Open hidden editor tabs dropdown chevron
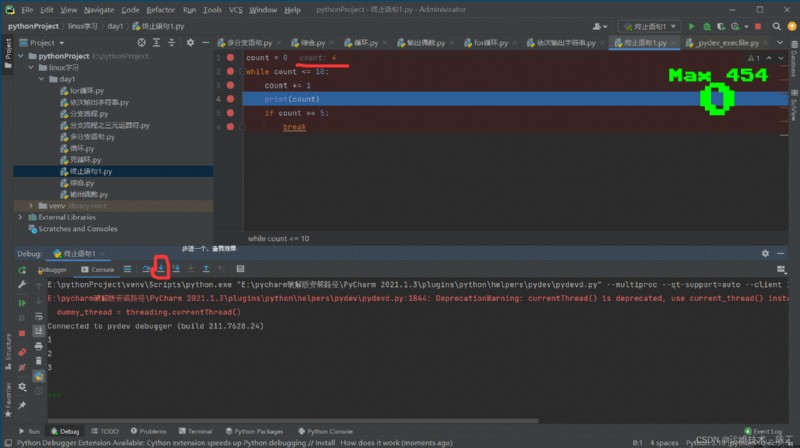Image resolution: width=800 pixels, height=448 pixels. pyautogui.click(x=780, y=43)
